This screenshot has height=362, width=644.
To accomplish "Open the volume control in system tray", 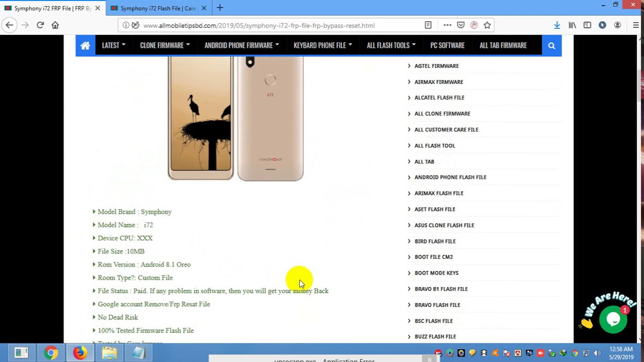I will 597,353.
